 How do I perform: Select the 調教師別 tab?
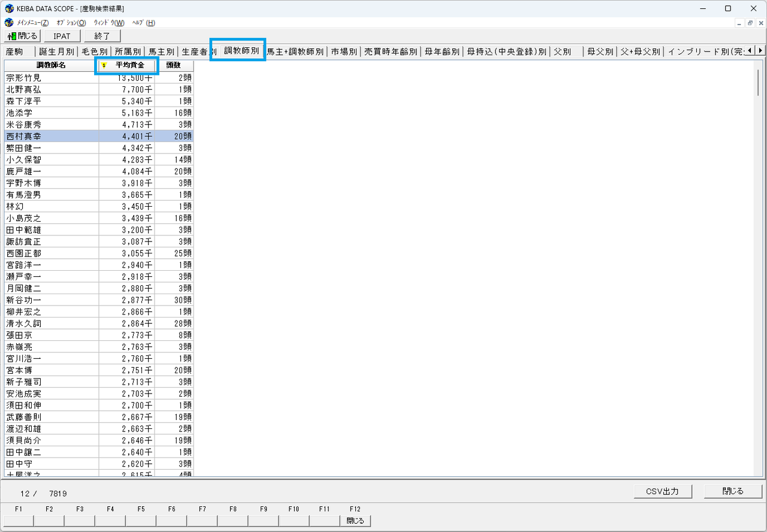[241, 51]
